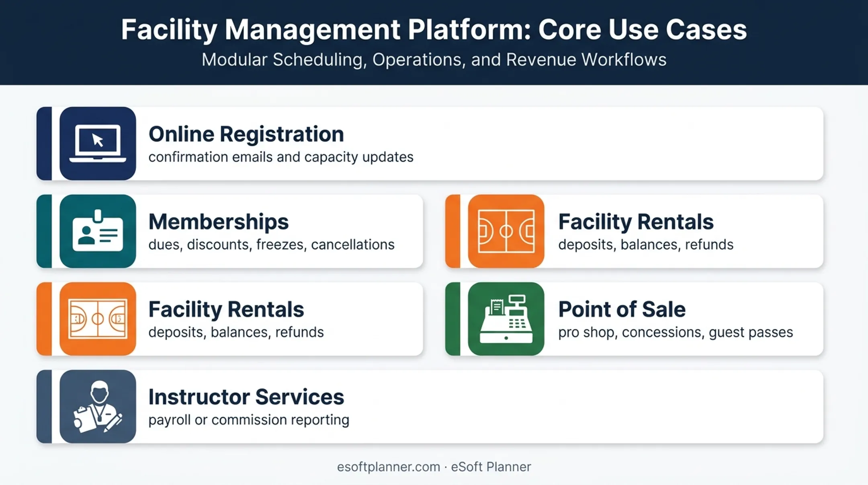Click the cash register Point of Sale icon
This screenshot has height=485, width=868.
[x=506, y=319]
